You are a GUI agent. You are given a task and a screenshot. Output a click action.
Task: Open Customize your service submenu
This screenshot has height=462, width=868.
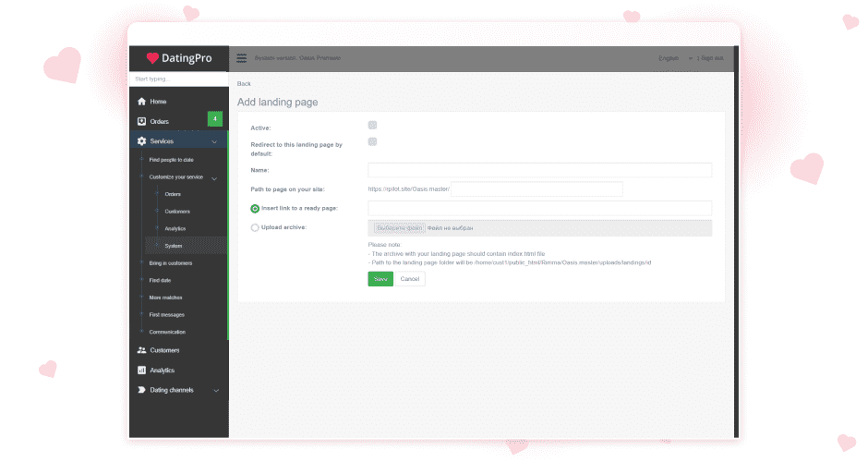tap(176, 177)
